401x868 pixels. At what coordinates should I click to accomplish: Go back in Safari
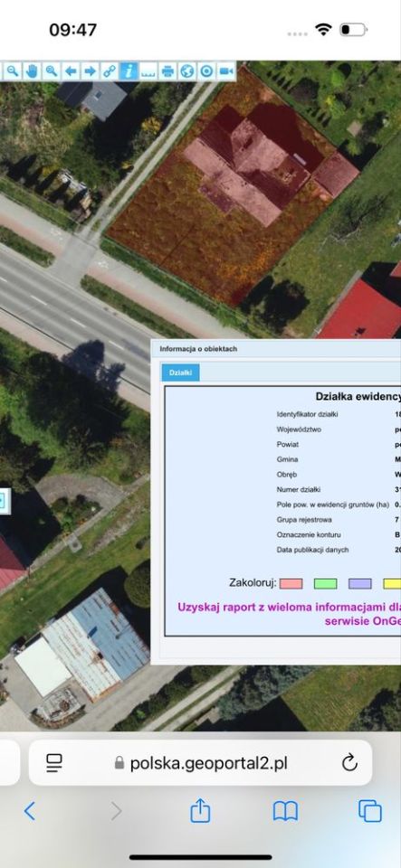(x=30, y=812)
